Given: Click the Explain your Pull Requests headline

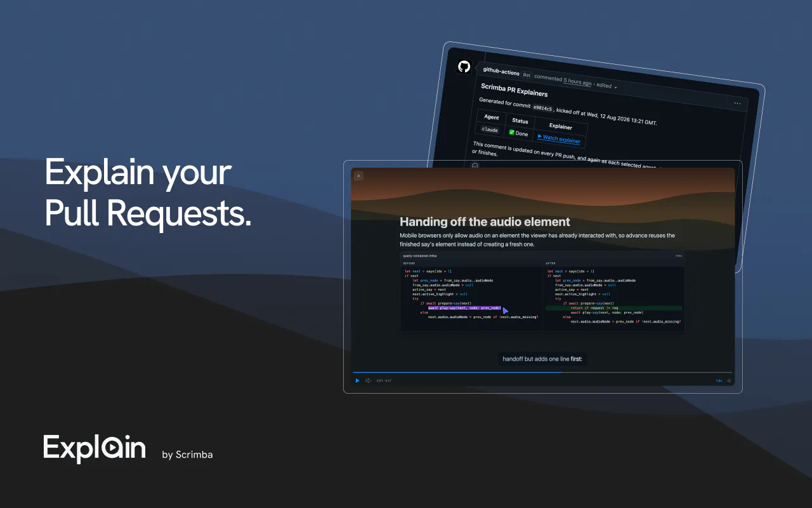Looking at the screenshot, I should pyautogui.click(x=148, y=192).
